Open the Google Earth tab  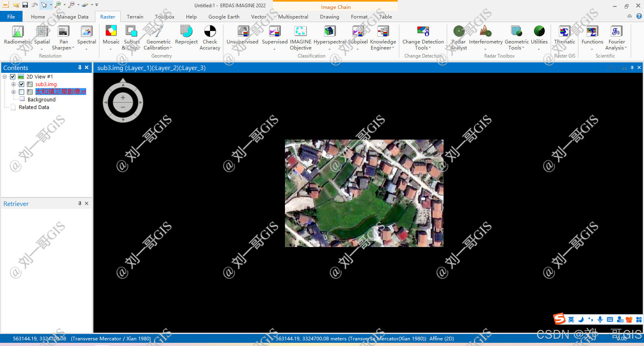pos(224,16)
